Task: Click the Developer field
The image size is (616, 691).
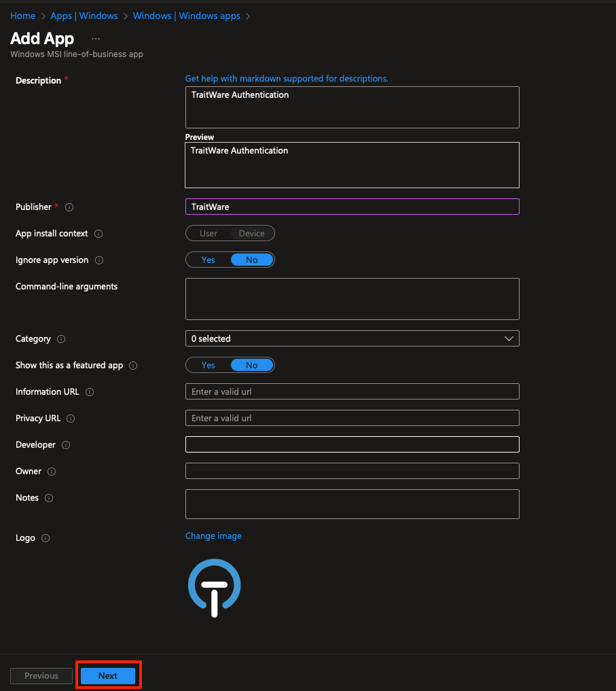Action: [352, 444]
